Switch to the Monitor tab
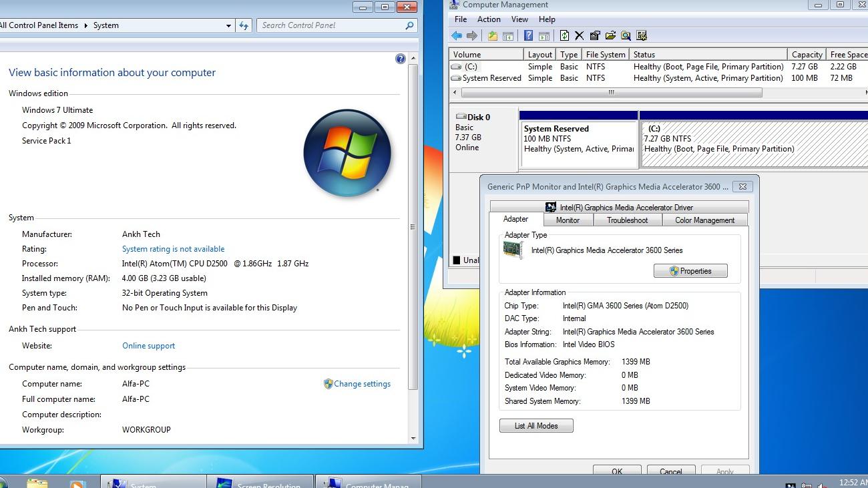The height and width of the screenshot is (488, 868). coord(568,220)
